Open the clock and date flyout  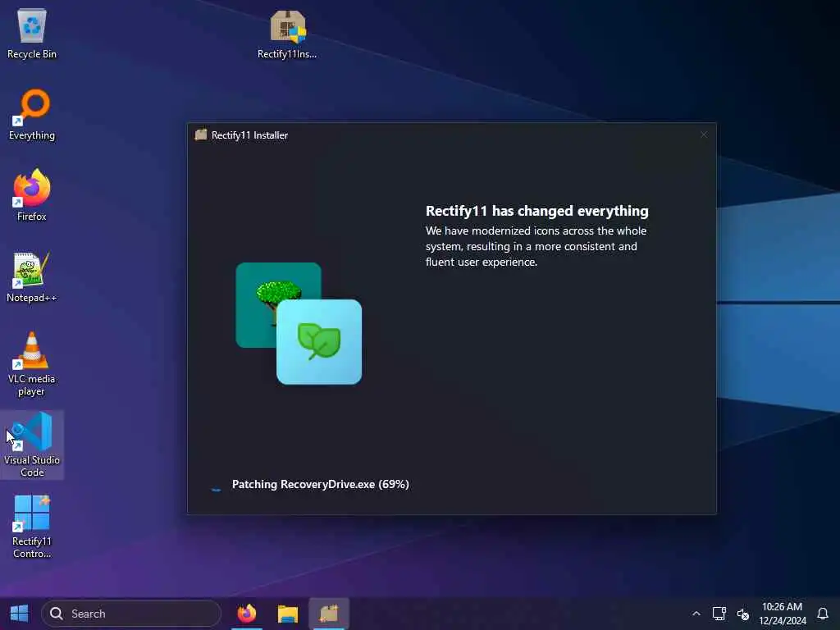pos(782,614)
